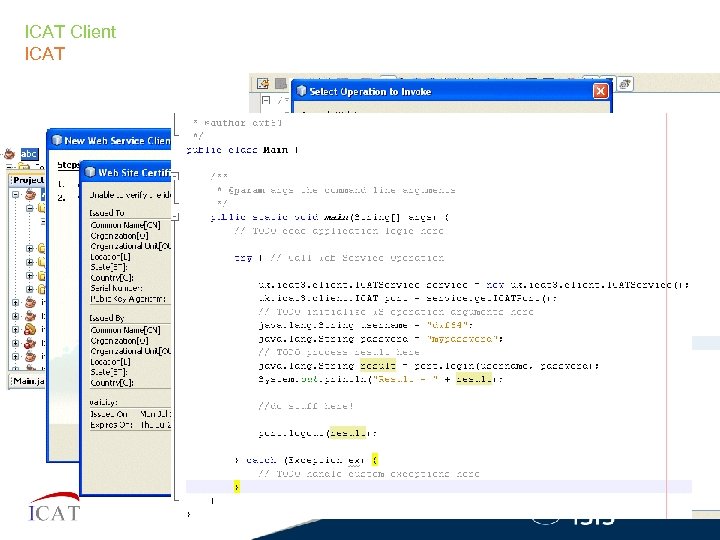Screen dimensions: 720x540
Task: Click the globe web-project icon in the Projects tree
Action: (30, 330)
